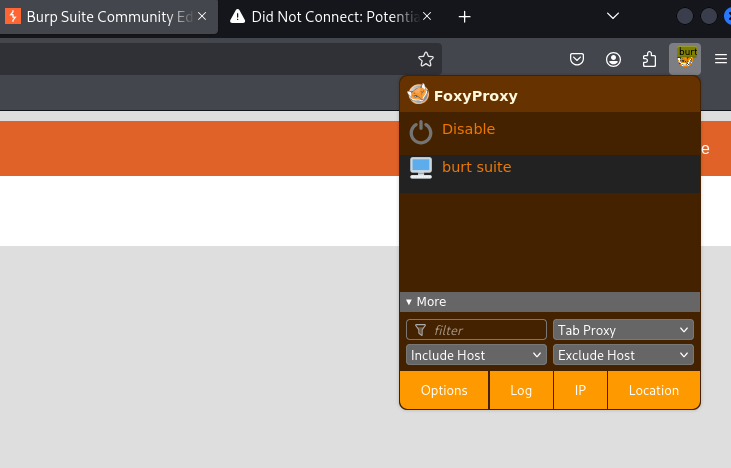Bookmark this page with the star icon
Viewport: 731px width, 468px height.
(x=426, y=59)
